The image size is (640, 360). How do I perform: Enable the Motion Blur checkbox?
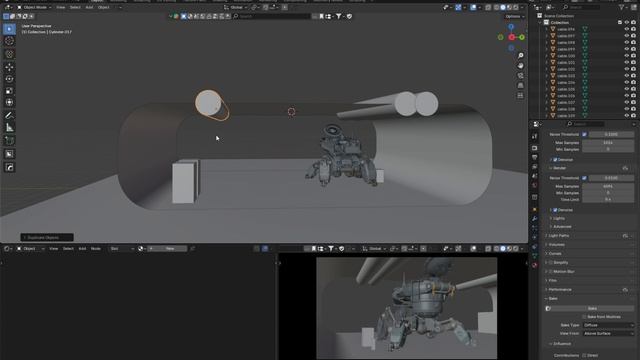551,272
